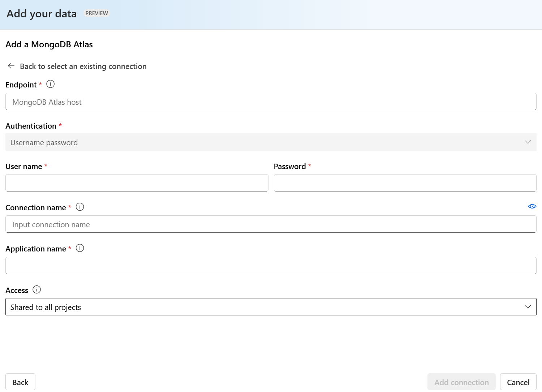Click the Add a MongoDB Atlas heading
This screenshot has width=542, height=392.
pos(49,44)
